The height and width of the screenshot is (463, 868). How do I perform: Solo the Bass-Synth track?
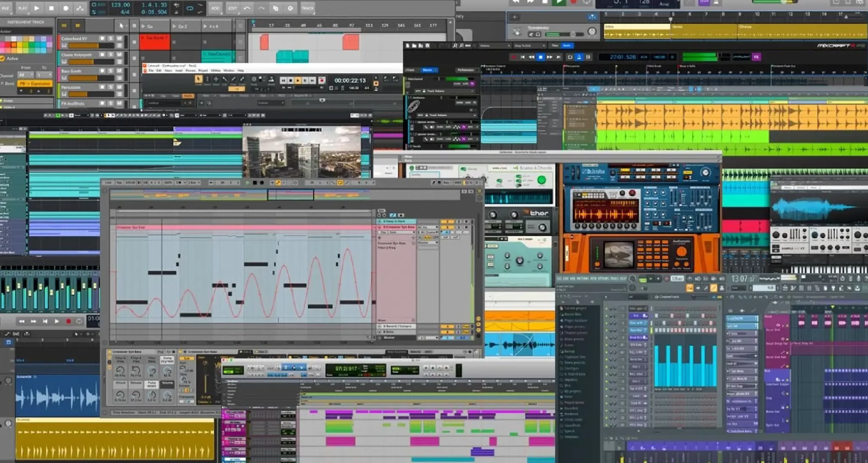[111, 71]
